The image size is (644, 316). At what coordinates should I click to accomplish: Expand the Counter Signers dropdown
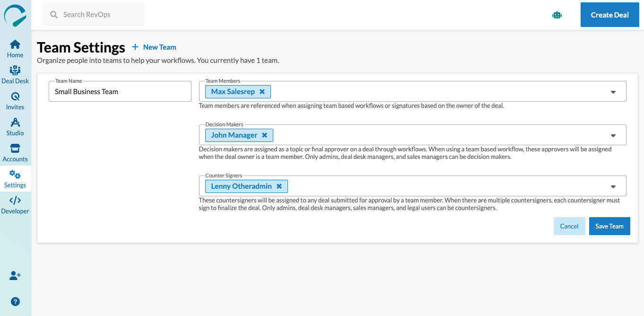613,186
